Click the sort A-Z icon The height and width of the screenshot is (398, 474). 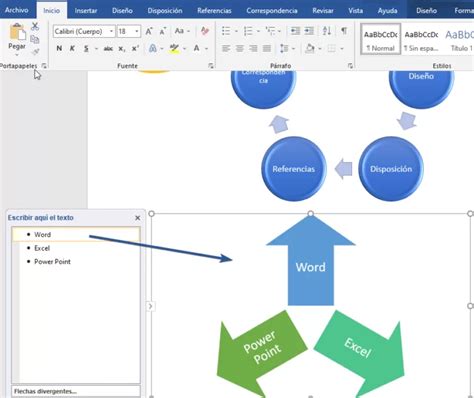327,31
